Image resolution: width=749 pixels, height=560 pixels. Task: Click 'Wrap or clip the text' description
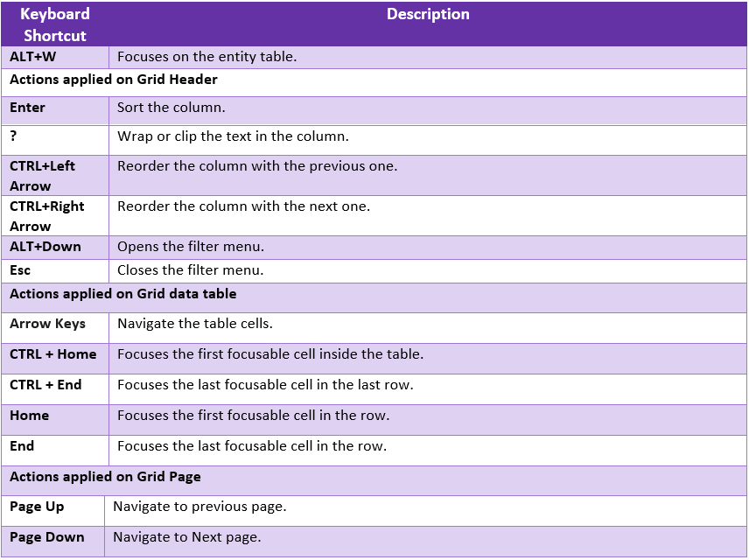[x=233, y=136]
